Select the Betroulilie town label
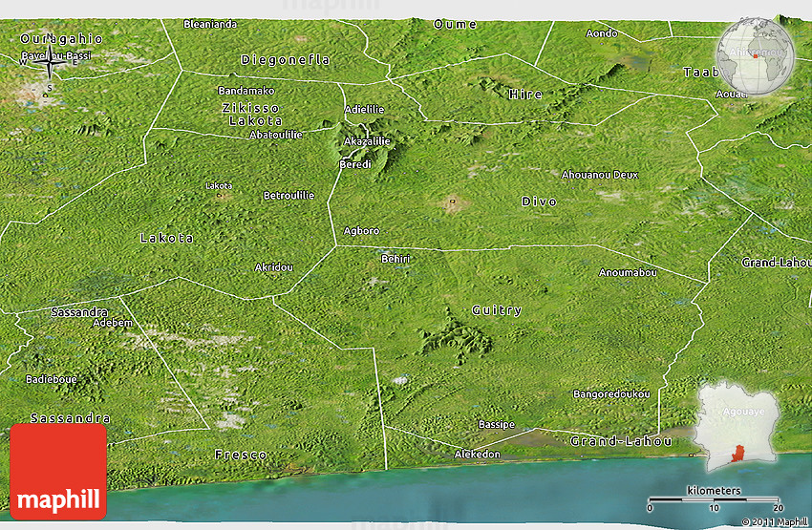Screen dimensions: 812x530 288,196
